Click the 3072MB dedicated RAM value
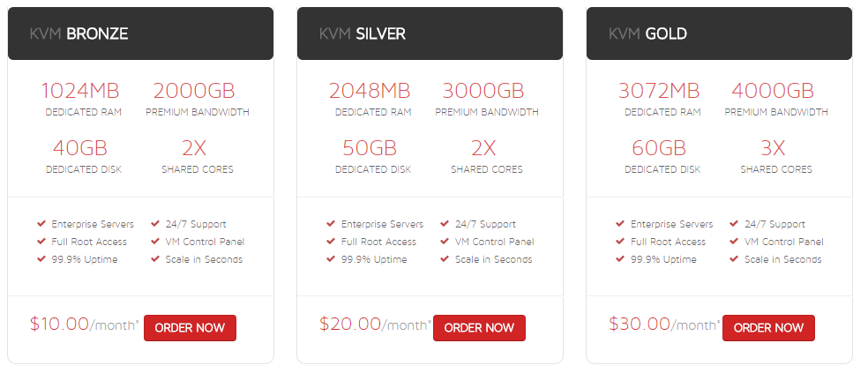 [x=659, y=91]
